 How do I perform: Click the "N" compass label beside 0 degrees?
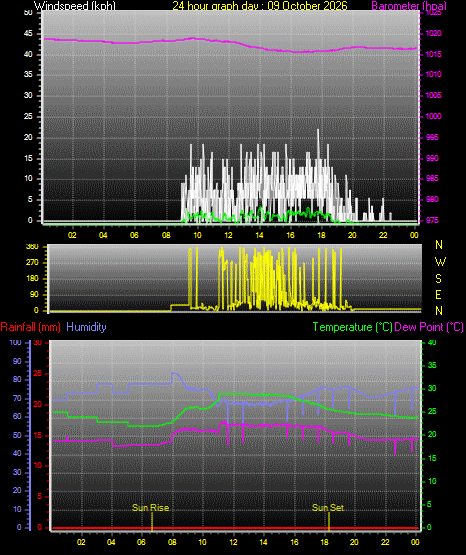439,311
